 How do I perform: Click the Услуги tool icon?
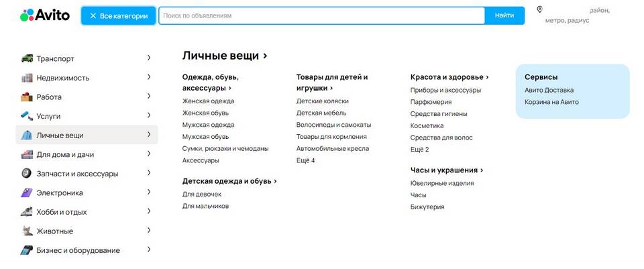coord(27,116)
